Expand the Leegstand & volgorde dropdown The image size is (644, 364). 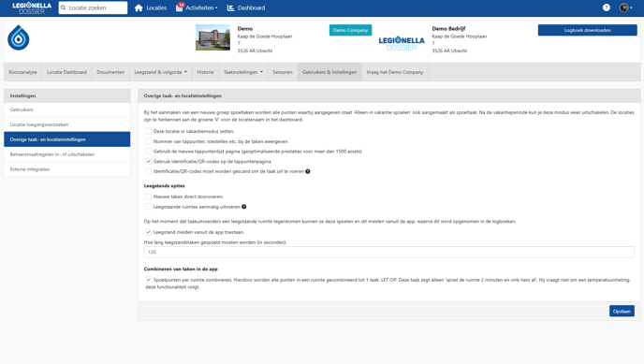160,72
